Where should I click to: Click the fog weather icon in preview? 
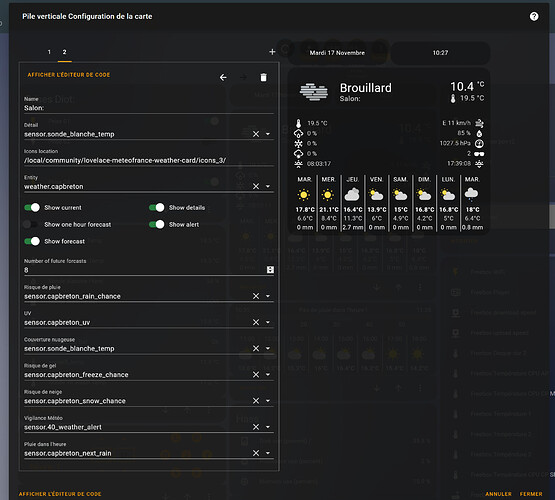(314, 92)
